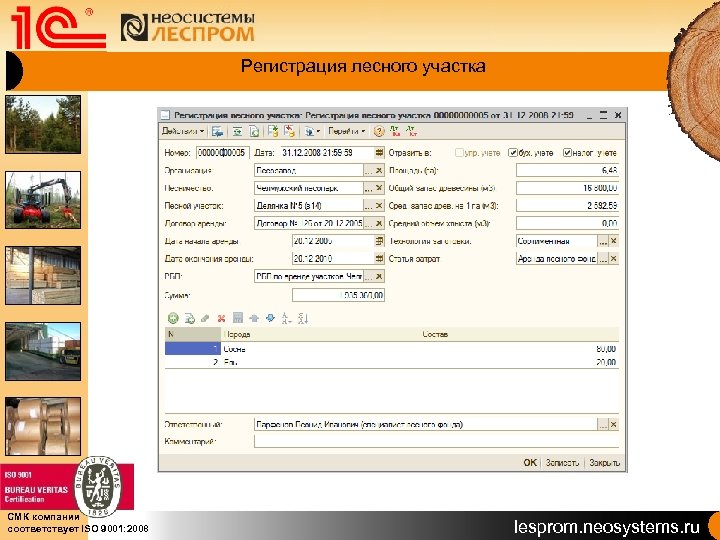Clear the Технология заготовки field with X
This screenshot has height=540, width=720.
(x=613, y=241)
